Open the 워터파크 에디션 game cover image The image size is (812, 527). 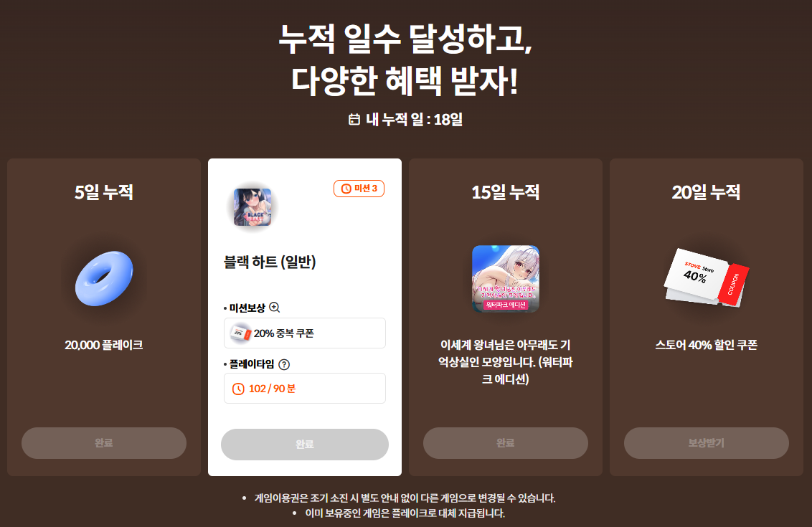click(506, 278)
